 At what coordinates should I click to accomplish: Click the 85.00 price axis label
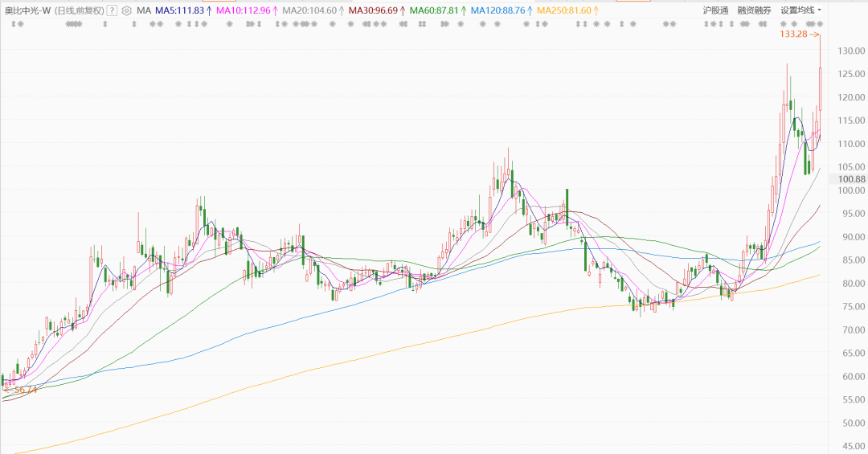(x=853, y=260)
